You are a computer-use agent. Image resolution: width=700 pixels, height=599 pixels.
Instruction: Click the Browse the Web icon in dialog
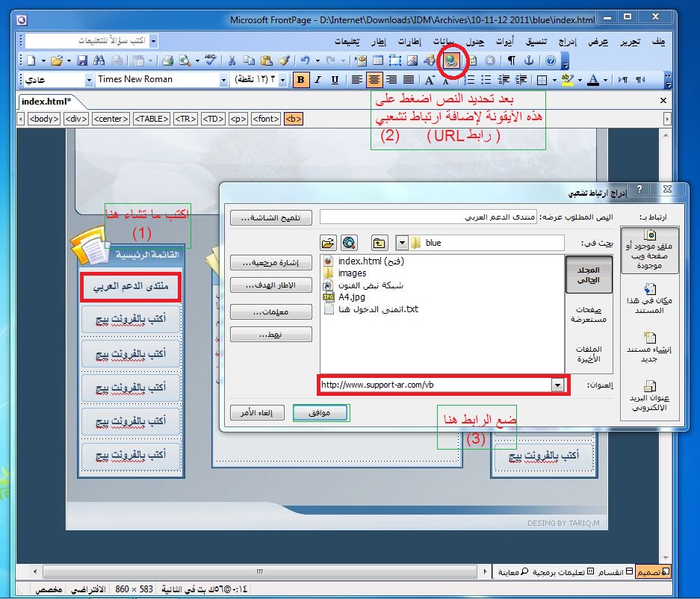pyautogui.click(x=349, y=243)
